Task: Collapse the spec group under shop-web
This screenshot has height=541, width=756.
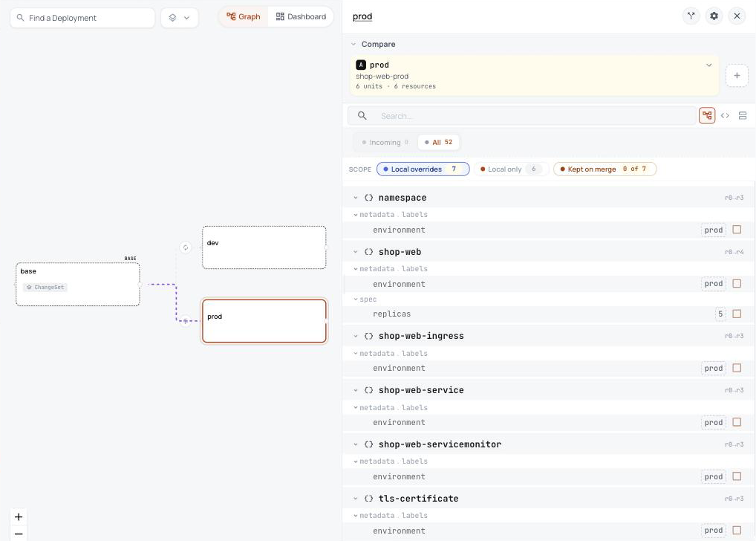Action: pyautogui.click(x=355, y=299)
